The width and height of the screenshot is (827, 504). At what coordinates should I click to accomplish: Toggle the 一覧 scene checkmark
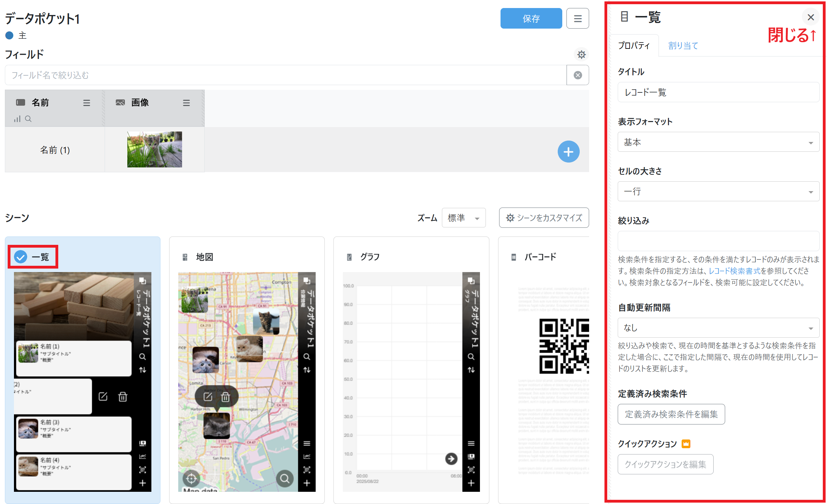(x=21, y=257)
